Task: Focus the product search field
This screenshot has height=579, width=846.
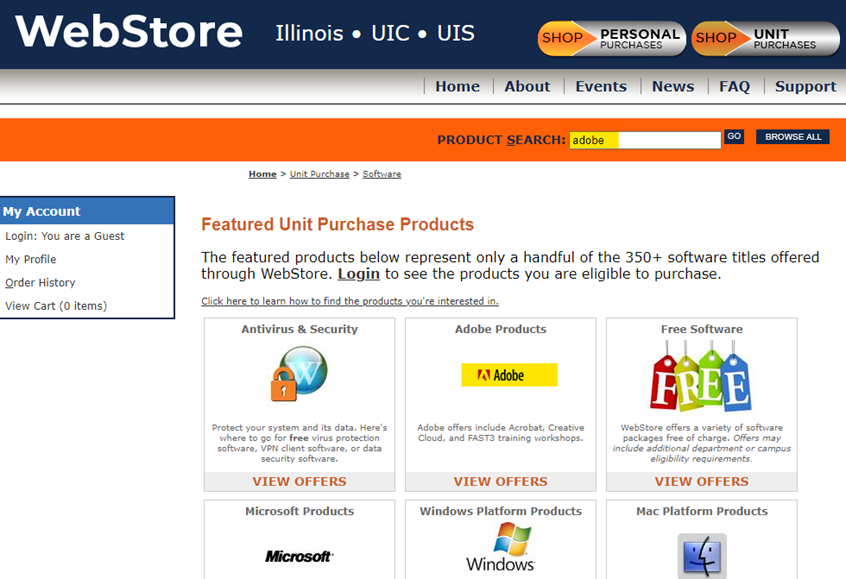Action: pos(645,140)
